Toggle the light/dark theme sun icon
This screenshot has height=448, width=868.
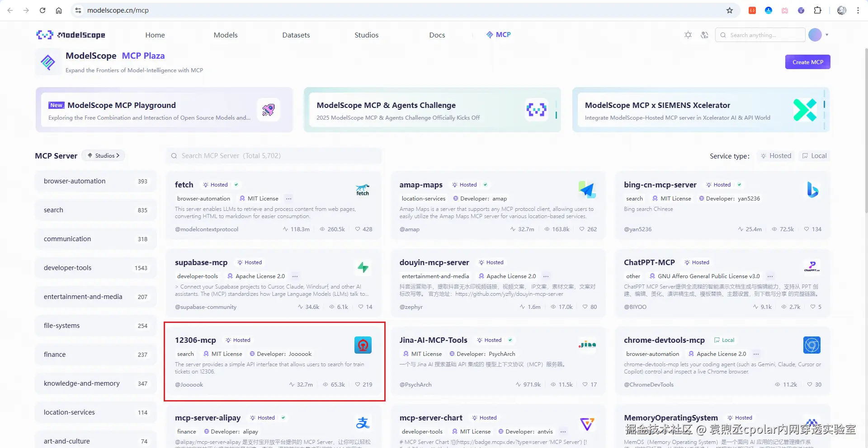click(688, 35)
